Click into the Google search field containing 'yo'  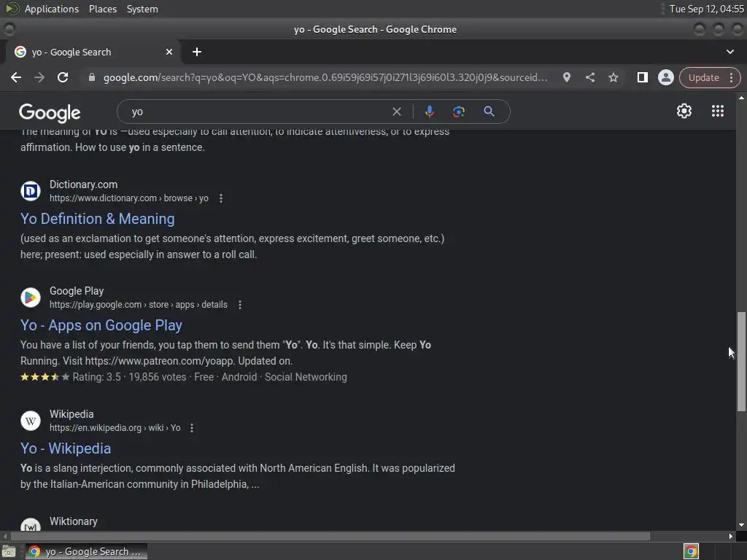[258, 112]
